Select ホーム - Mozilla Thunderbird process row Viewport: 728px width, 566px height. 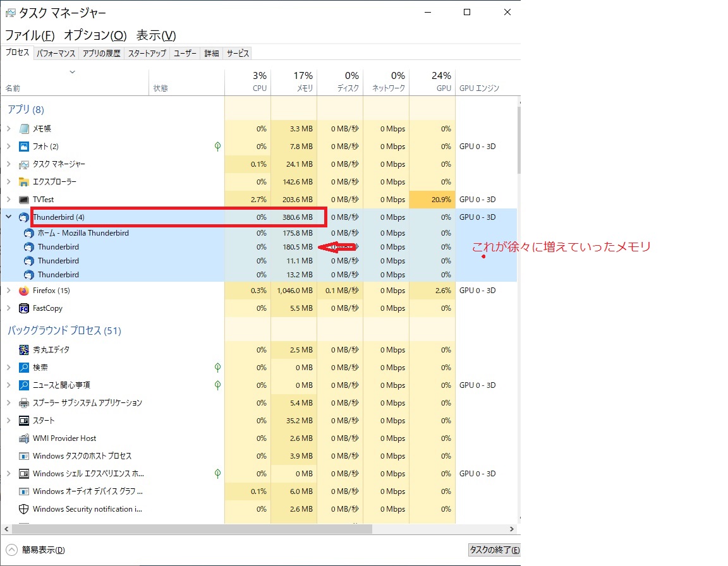(83, 233)
